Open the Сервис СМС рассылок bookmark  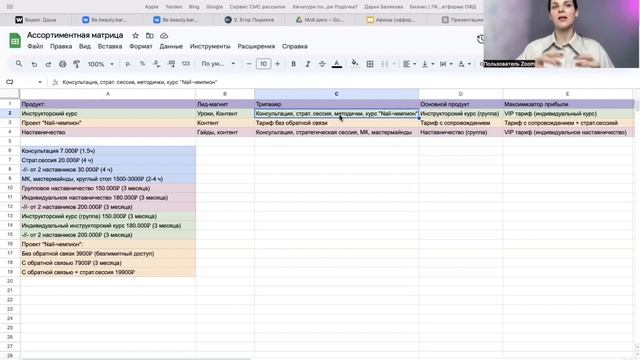coord(258,7)
